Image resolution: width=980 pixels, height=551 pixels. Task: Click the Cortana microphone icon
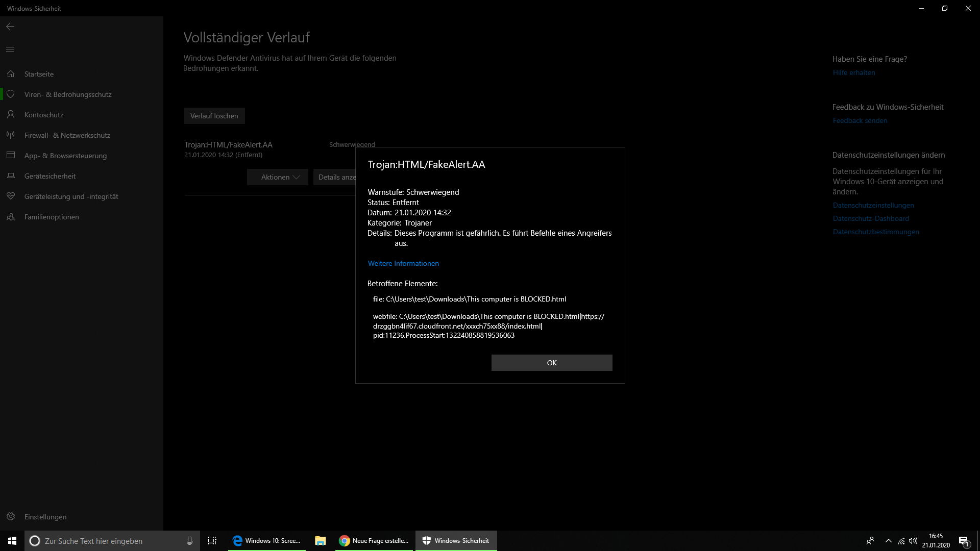pyautogui.click(x=189, y=541)
